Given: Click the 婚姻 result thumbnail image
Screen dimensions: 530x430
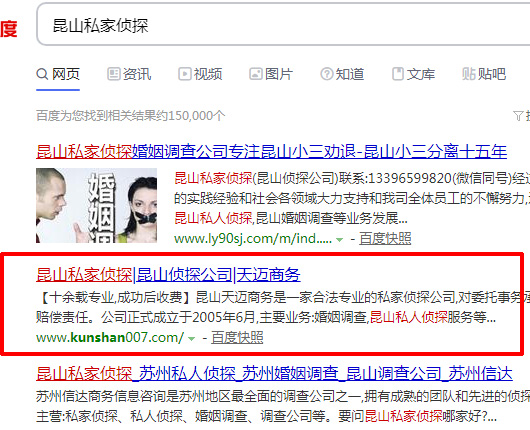Looking at the screenshot, I should [x=96, y=205].
